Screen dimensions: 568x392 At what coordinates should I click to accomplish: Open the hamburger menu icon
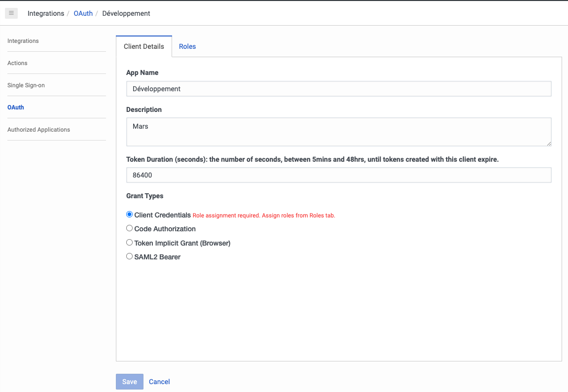[11, 13]
